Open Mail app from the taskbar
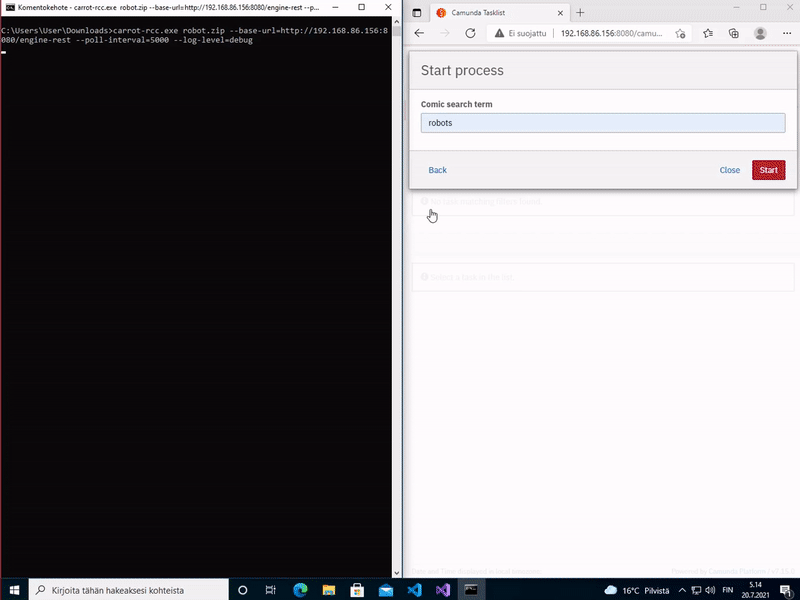Viewport: 800px width, 600px height. (x=386, y=590)
